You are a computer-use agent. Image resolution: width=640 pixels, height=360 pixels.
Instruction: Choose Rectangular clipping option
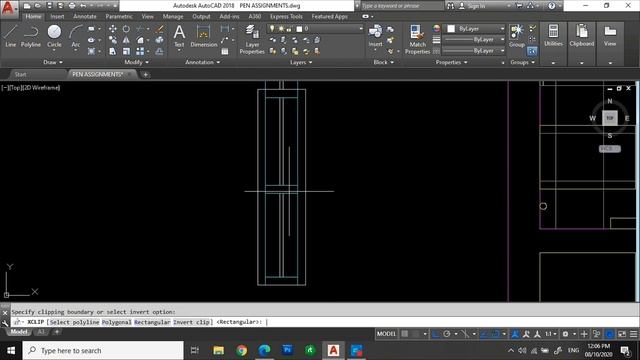[x=152, y=322]
